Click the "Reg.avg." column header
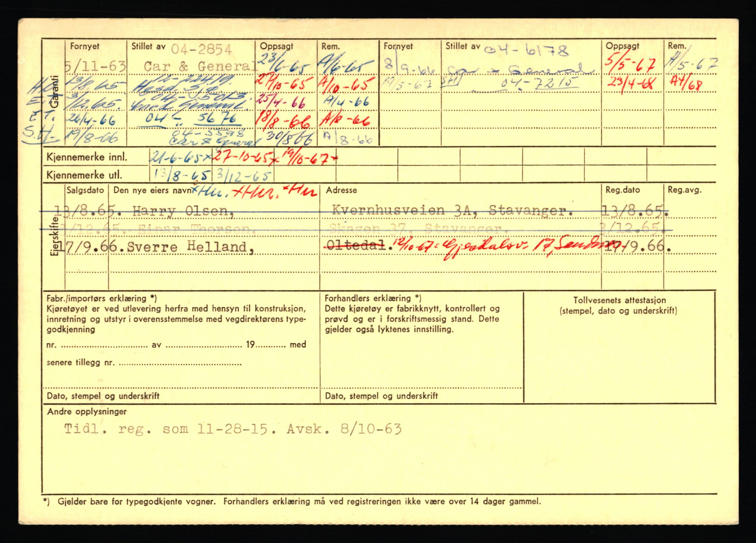Screen dimensions: 756x543 tap(685, 190)
